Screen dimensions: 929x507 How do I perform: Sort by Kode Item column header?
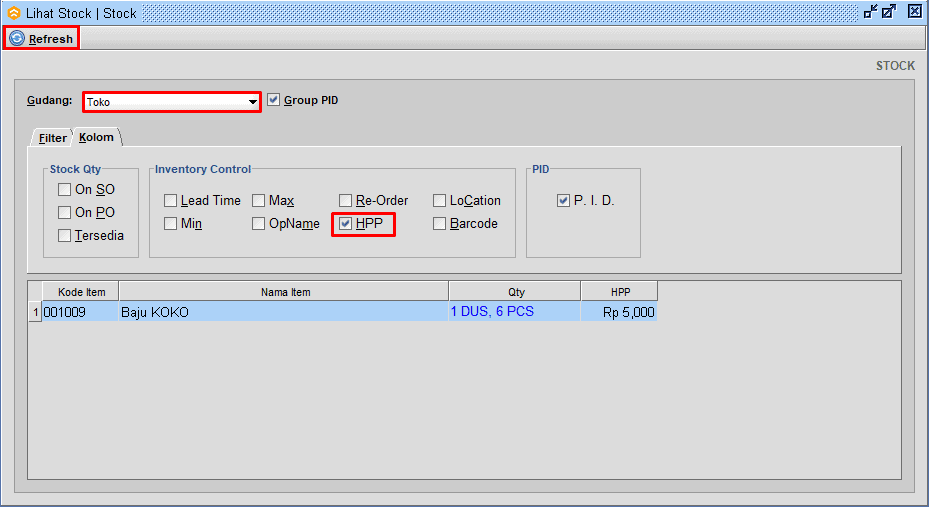(x=80, y=292)
